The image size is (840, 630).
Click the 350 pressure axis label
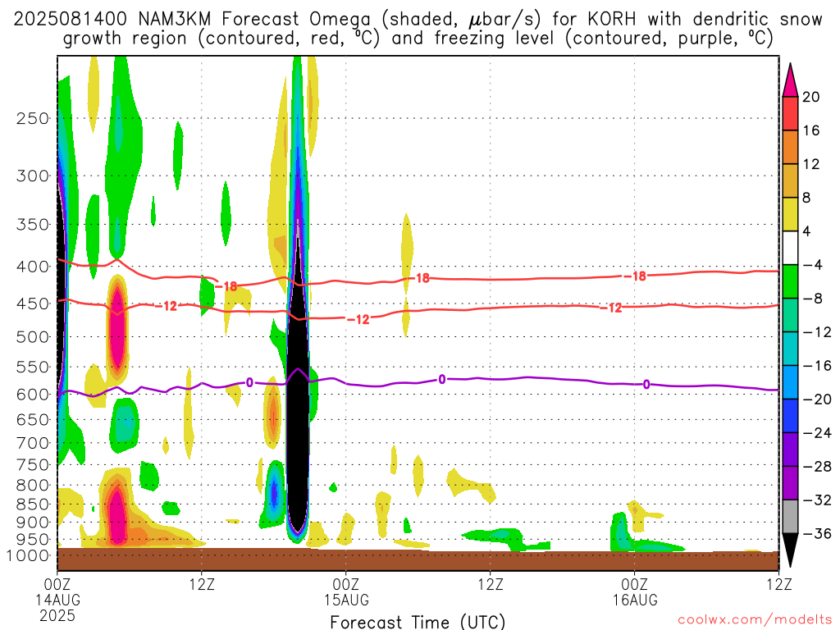click(33, 225)
